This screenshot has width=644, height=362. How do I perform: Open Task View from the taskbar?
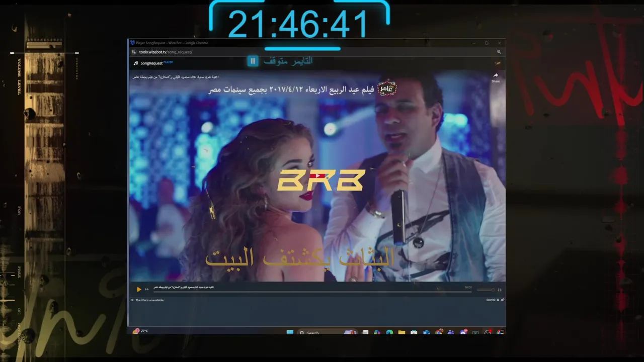(x=365, y=332)
